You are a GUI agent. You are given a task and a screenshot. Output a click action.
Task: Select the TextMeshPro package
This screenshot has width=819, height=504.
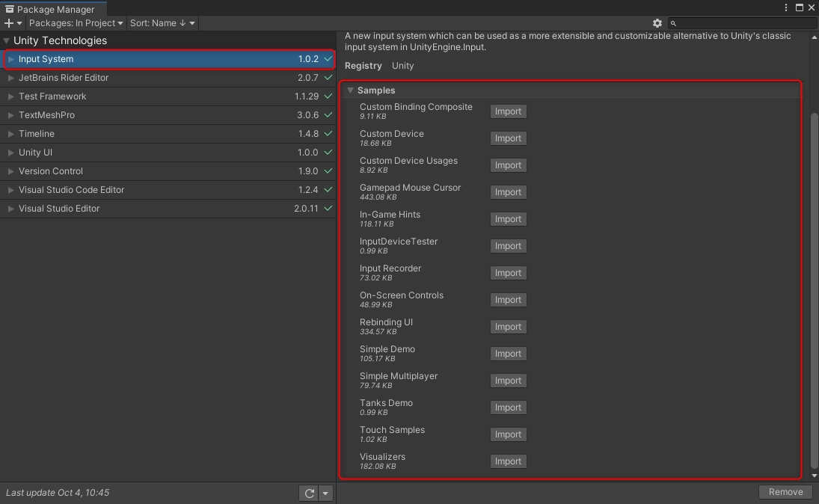(x=168, y=115)
